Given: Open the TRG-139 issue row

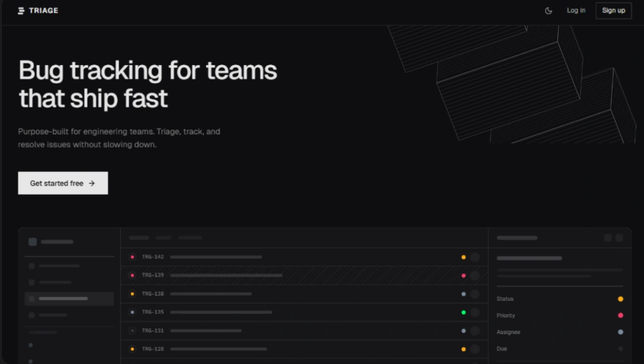Looking at the screenshot, I should pyautogui.click(x=226, y=275).
